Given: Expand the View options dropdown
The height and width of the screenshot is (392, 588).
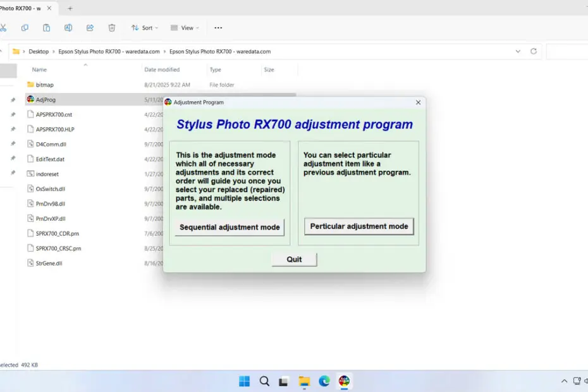Looking at the screenshot, I should coord(185,28).
